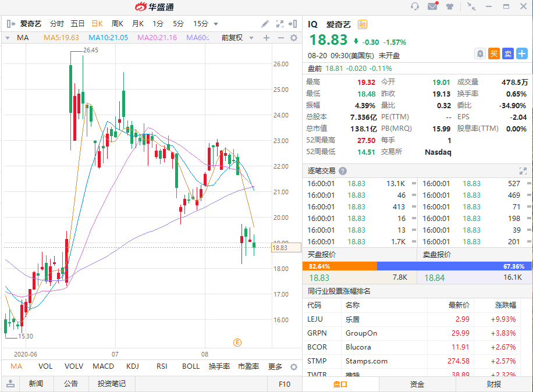Open MA indicator settings gear
The width and height of the screenshot is (533, 392).
294,38
